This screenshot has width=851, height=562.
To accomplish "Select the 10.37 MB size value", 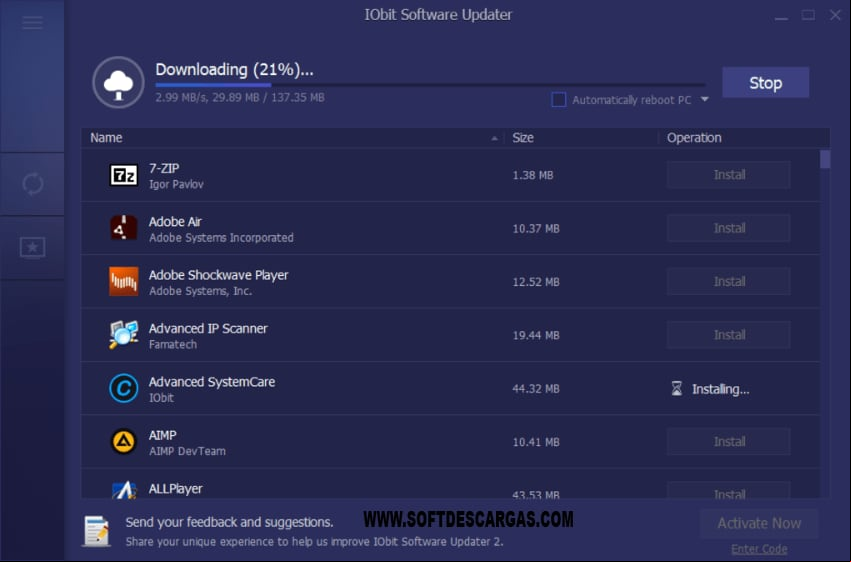I will point(536,228).
